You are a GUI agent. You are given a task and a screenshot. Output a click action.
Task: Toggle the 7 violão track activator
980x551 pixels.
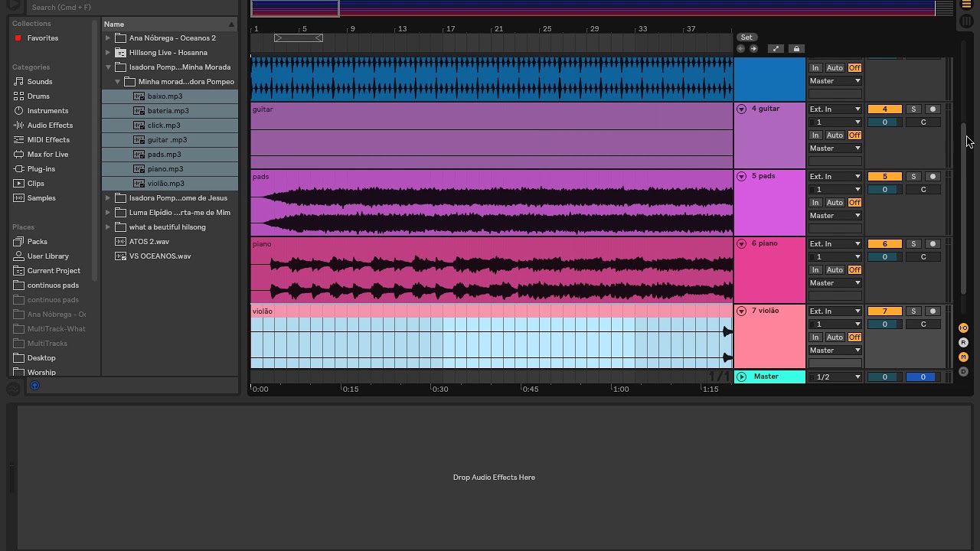884,311
